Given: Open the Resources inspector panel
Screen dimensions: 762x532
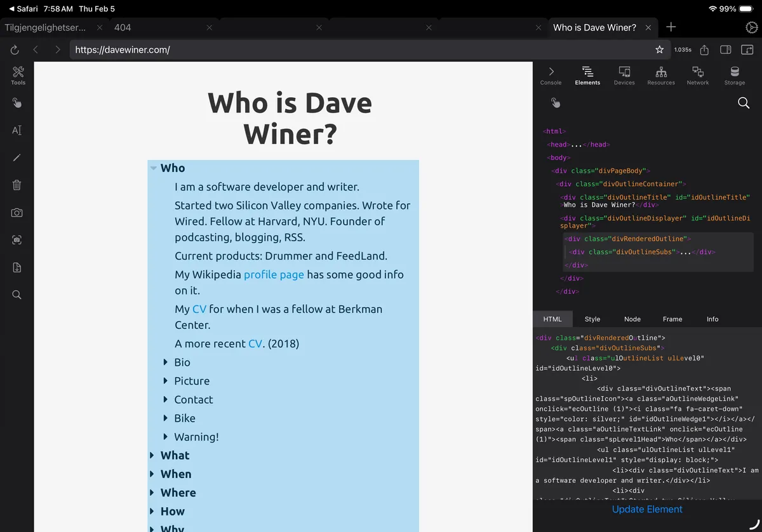Looking at the screenshot, I should pos(661,75).
